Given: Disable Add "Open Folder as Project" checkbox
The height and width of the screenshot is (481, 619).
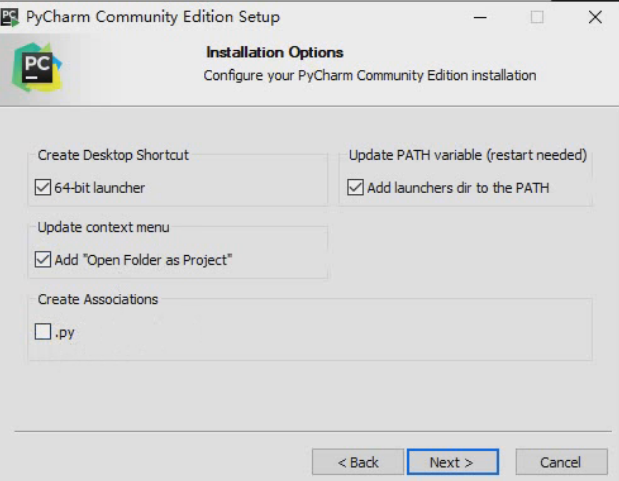Looking at the screenshot, I should [43, 260].
